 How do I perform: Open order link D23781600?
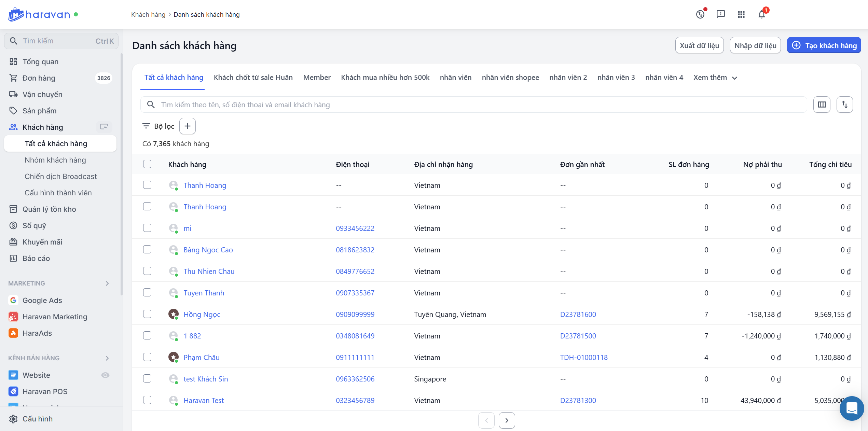(578, 315)
